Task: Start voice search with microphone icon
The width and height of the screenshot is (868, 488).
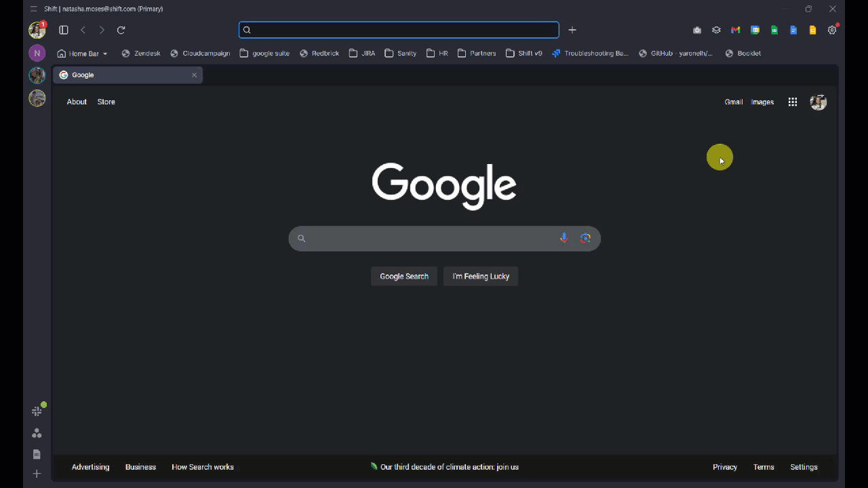Action: (x=564, y=238)
